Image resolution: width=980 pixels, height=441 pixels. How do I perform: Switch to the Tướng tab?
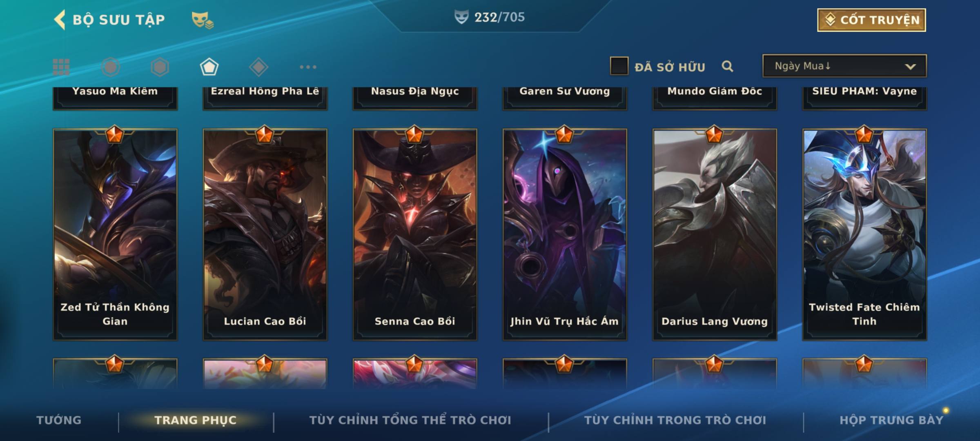(59, 420)
